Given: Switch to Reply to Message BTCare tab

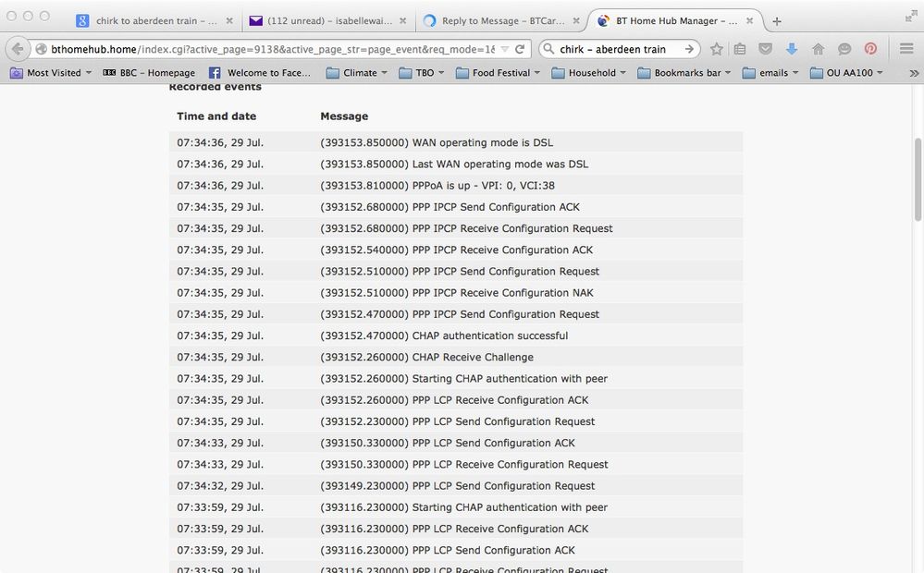Looking at the screenshot, I should click(x=501, y=20).
